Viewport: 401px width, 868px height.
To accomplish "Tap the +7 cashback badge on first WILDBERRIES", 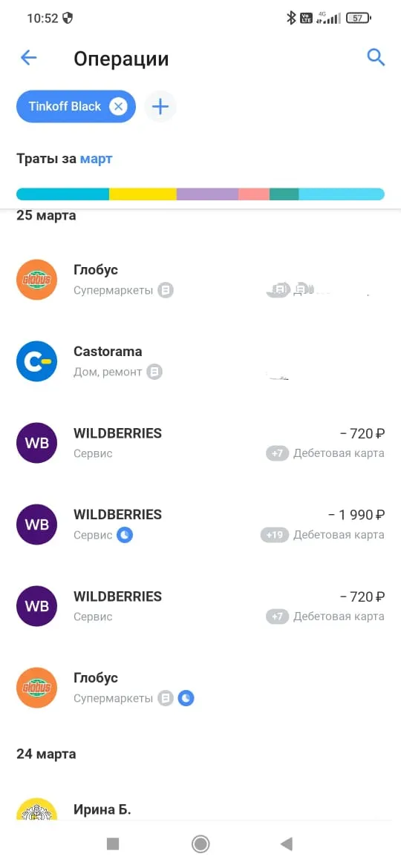I will (x=277, y=453).
